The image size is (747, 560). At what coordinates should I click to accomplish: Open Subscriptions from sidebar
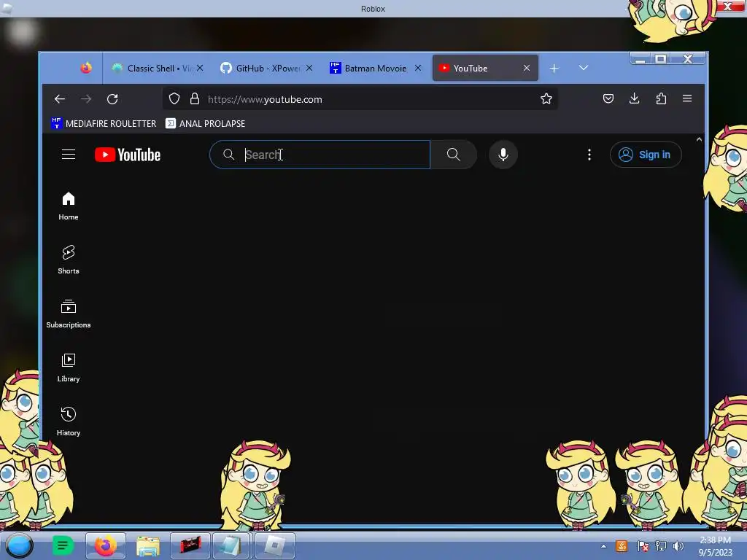[69, 314]
